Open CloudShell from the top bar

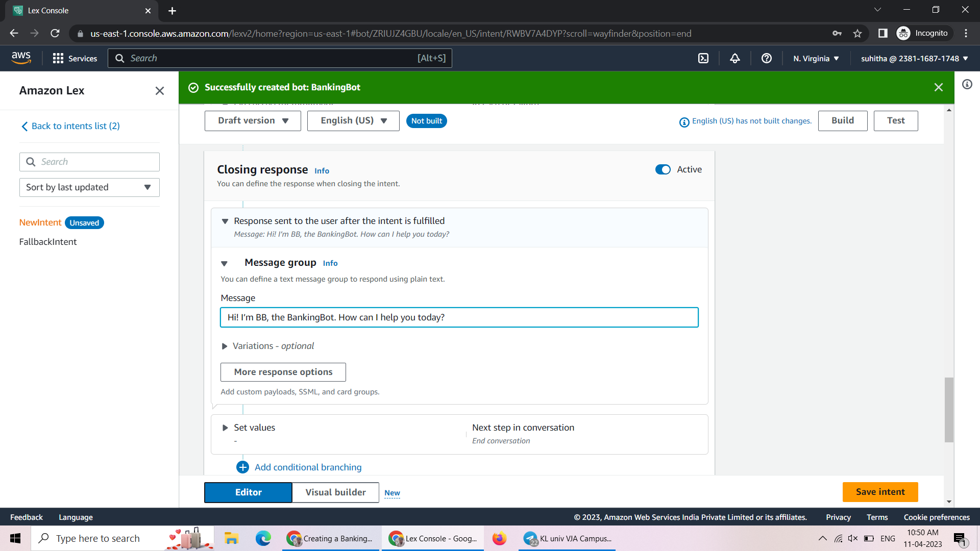click(703, 58)
